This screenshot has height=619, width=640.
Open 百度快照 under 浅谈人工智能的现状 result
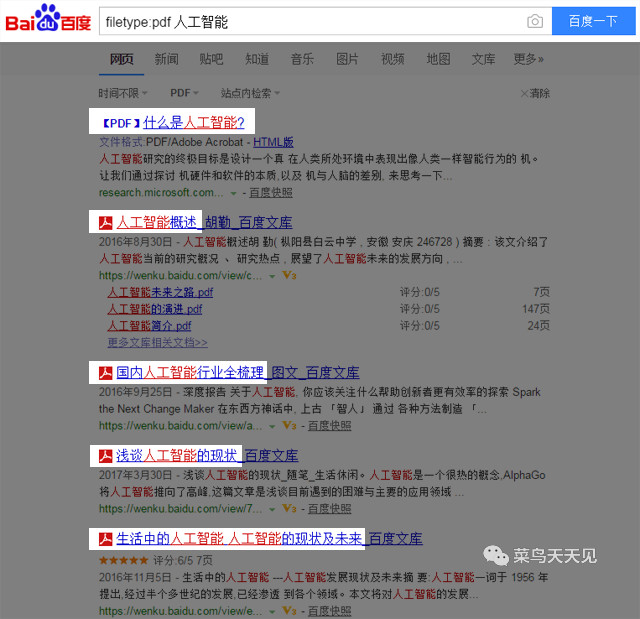[329, 508]
